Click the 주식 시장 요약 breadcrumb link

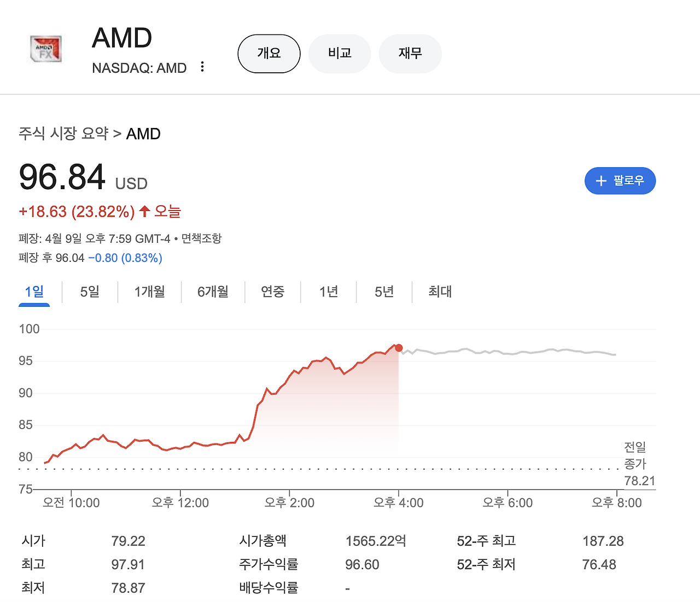pos(62,133)
